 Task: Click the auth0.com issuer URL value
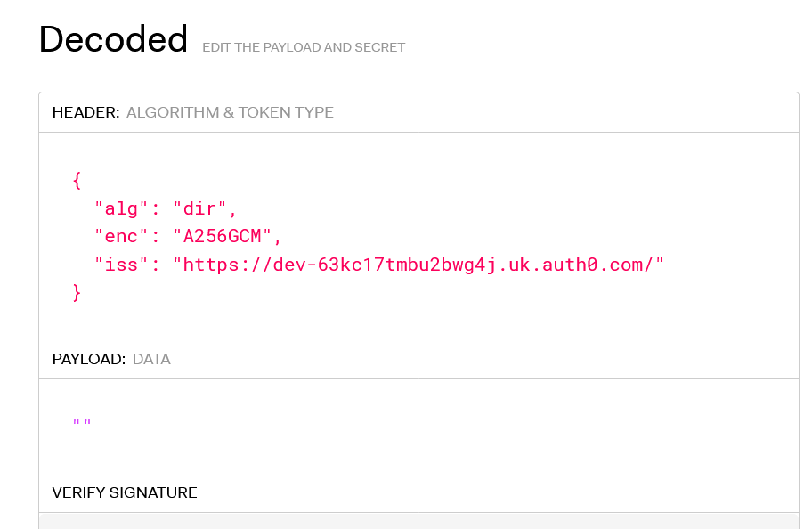418,264
